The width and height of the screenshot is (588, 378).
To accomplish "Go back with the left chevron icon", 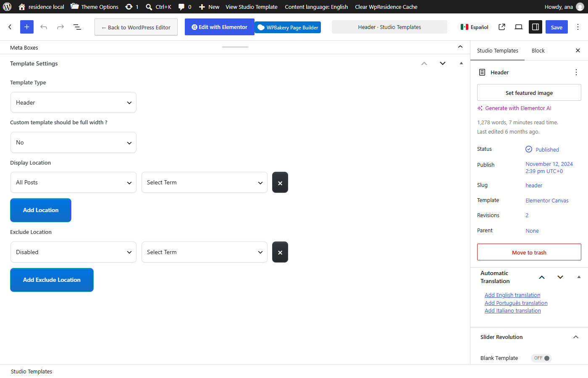I will (x=10, y=27).
